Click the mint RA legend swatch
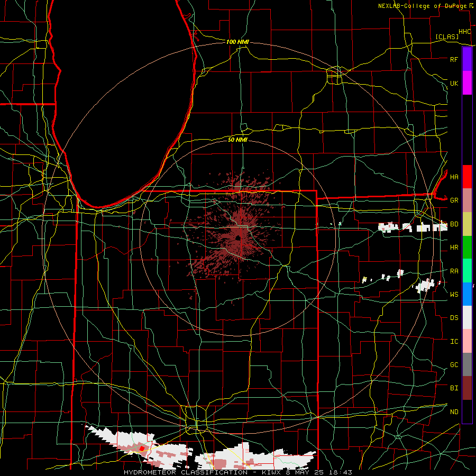This screenshot has height=476, width=476. pyautogui.click(x=467, y=271)
